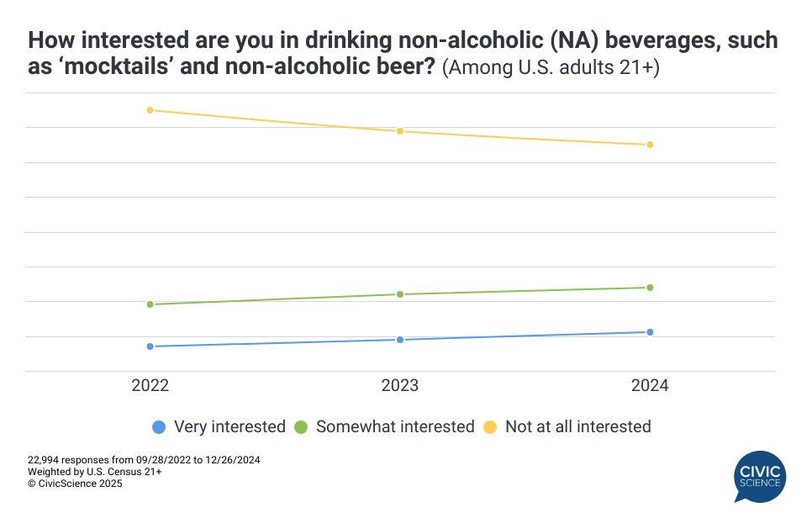Click the 2022 x-axis label
Viewport: 812px width, 518px height.
pyautogui.click(x=150, y=386)
